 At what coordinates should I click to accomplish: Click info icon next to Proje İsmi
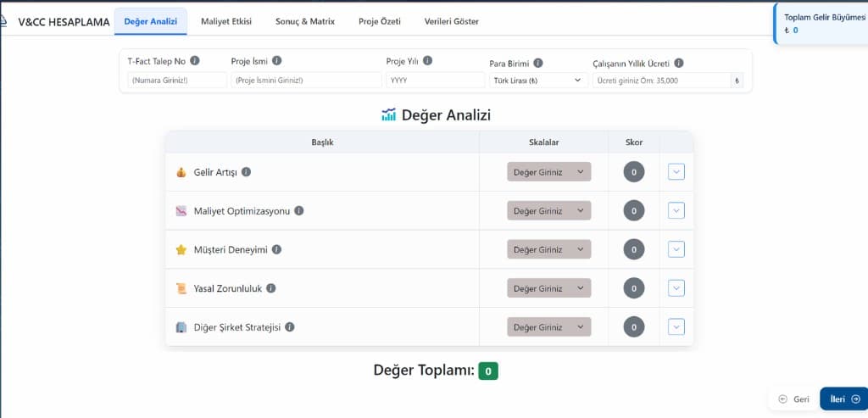277,61
